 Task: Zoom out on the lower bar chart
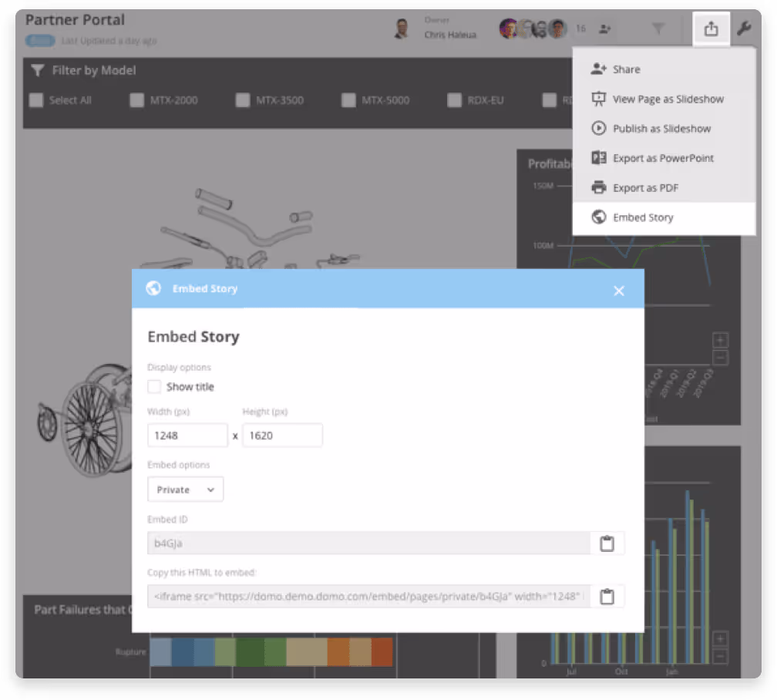(x=720, y=656)
